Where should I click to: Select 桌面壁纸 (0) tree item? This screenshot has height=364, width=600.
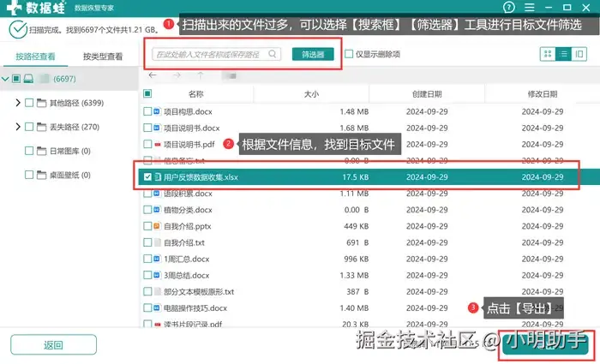tap(70, 175)
